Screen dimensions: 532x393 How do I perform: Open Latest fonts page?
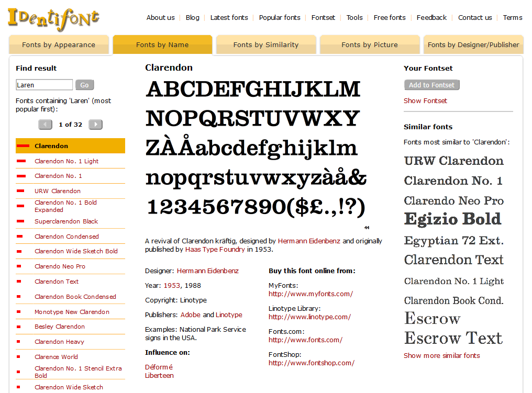point(229,18)
